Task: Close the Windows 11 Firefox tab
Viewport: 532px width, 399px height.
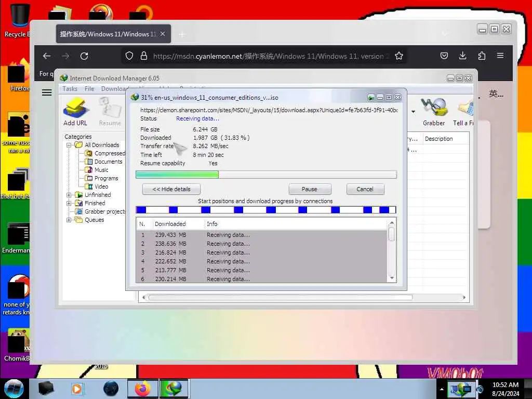Action: [x=163, y=34]
